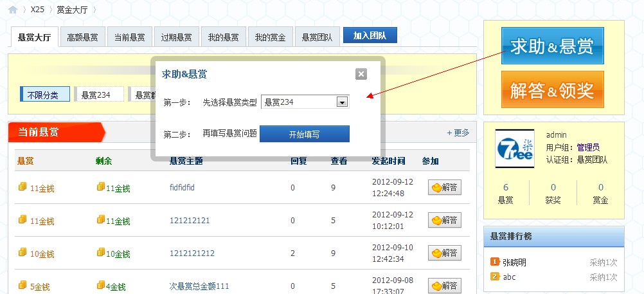Switch to the 高额悬赏 tab
Screen dimensions: 644x294
82,37
